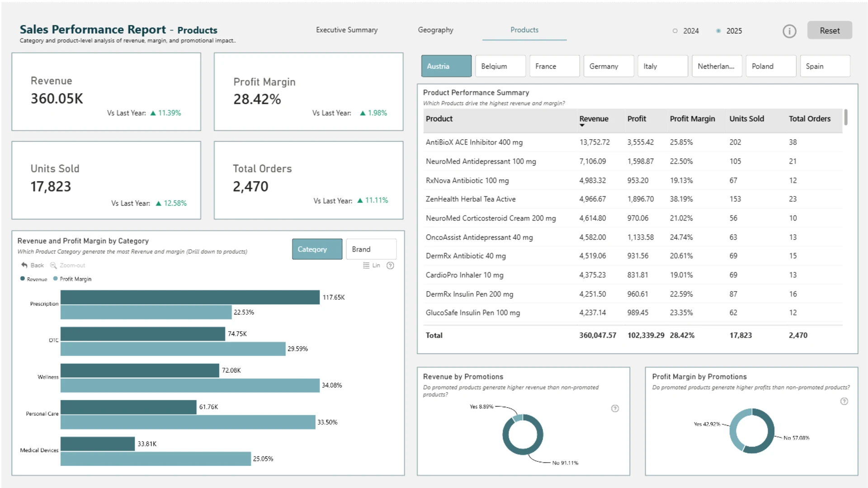
Task: Open help icon in Revenue by Category chart
Action: click(x=391, y=265)
